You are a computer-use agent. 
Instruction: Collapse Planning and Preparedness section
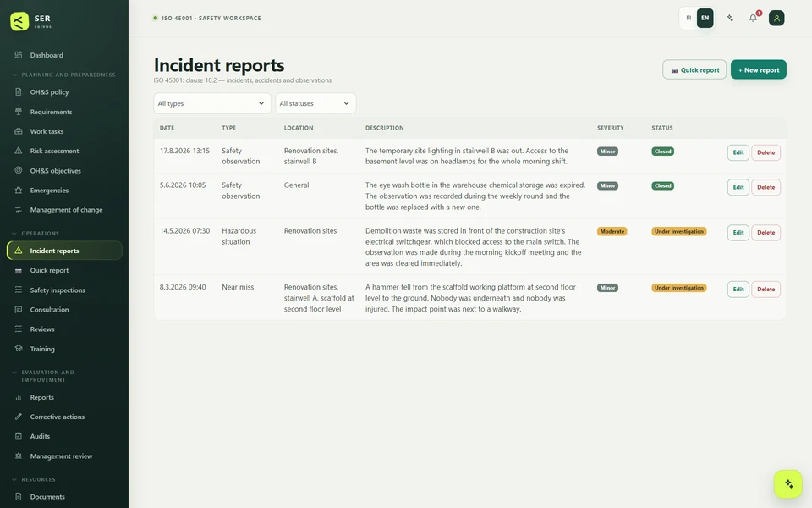(63, 75)
